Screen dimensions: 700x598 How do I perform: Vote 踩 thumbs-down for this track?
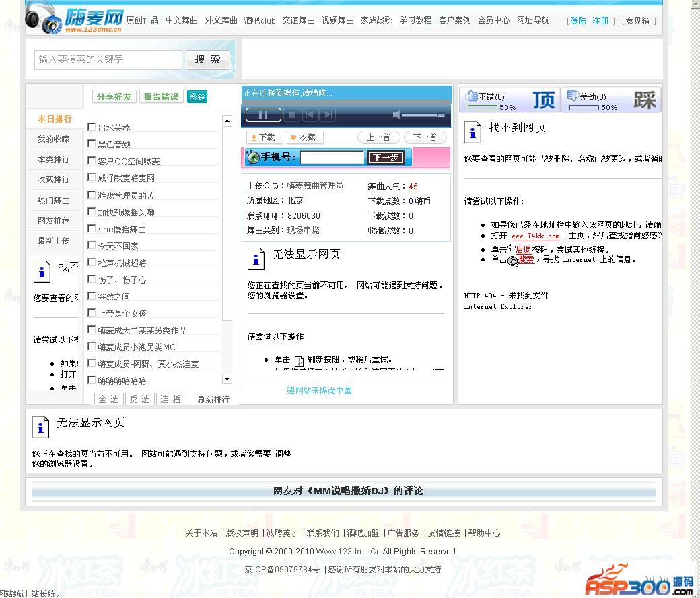pos(645,100)
